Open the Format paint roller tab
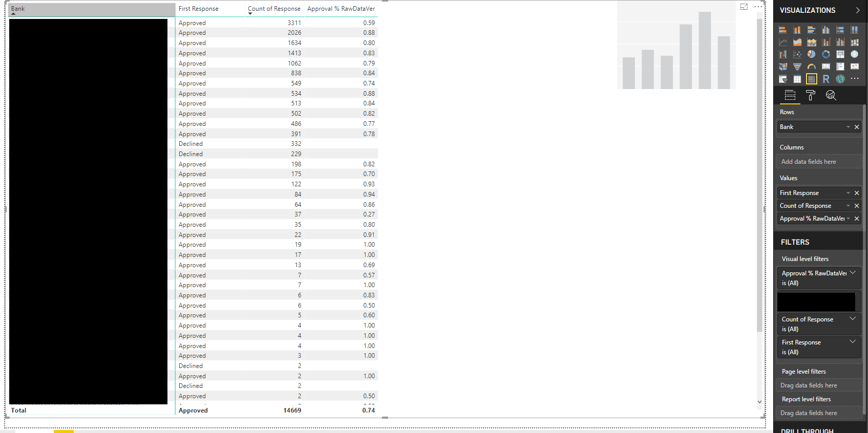 (x=810, y=95)
